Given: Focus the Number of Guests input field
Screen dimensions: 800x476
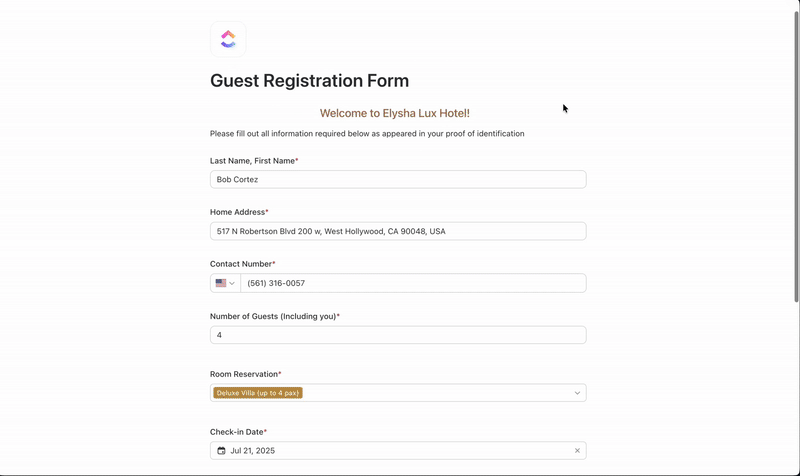Looking at the screenshot, I should pos(398,335).
